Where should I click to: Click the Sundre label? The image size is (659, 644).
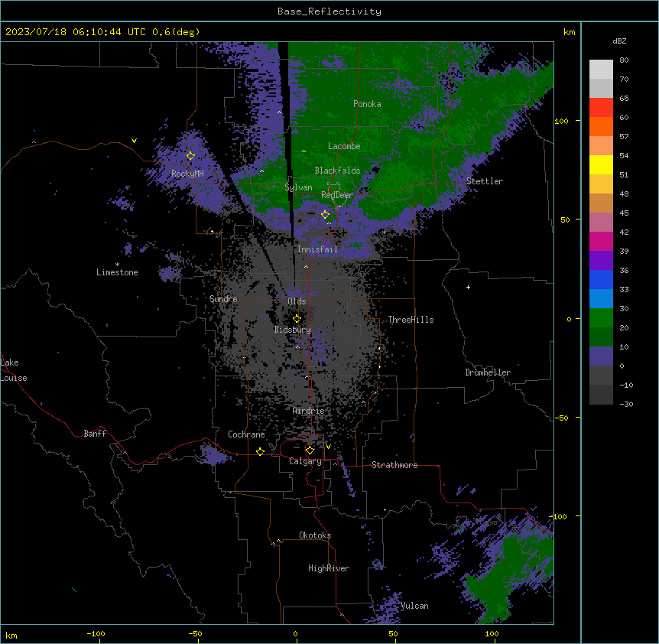(x=223, y=299)
